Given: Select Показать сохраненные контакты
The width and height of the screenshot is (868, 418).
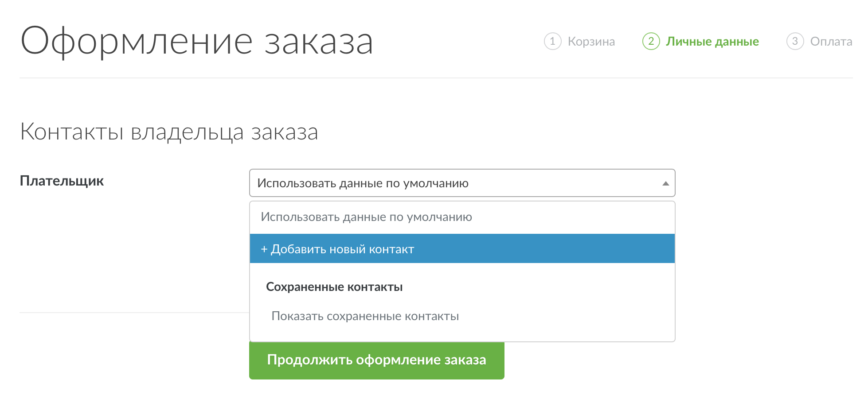Looking at the screenshot, I should [x=462, y=316].
